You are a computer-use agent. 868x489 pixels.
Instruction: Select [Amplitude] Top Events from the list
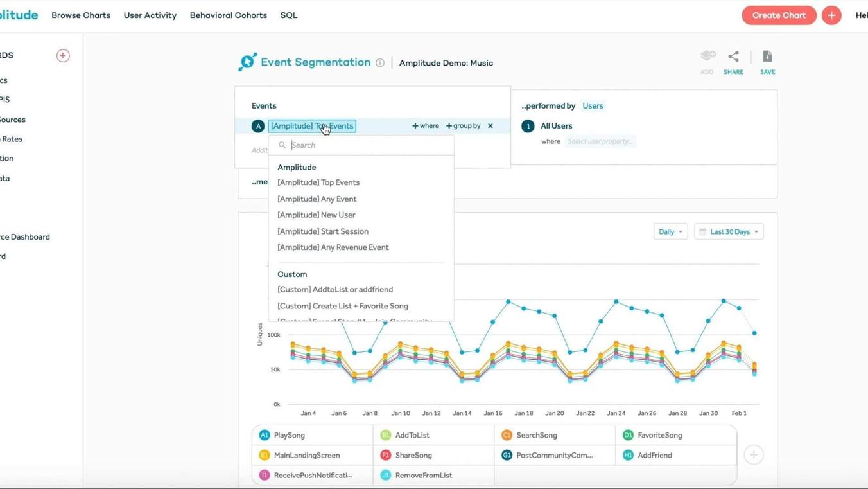[318, 182]
